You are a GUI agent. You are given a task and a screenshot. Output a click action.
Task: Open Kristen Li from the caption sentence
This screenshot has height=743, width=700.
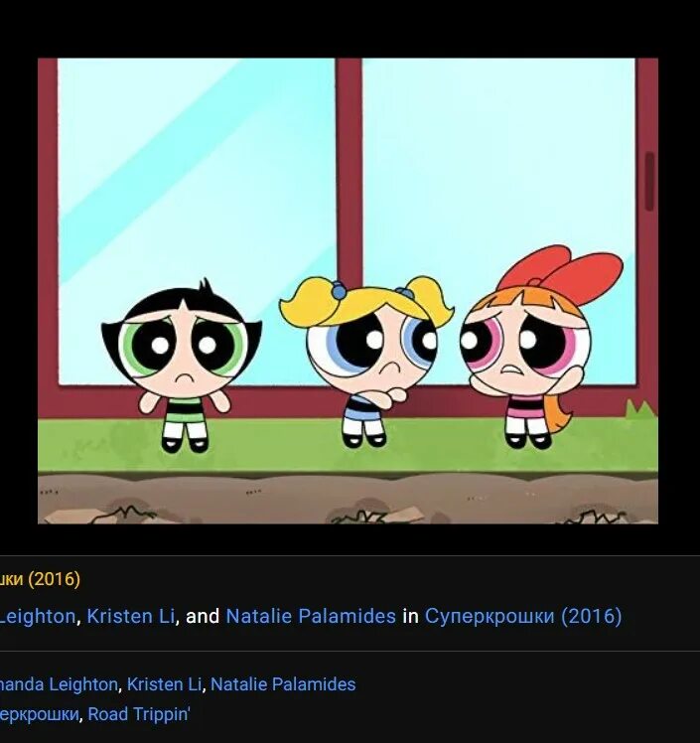tap(131, 616)
